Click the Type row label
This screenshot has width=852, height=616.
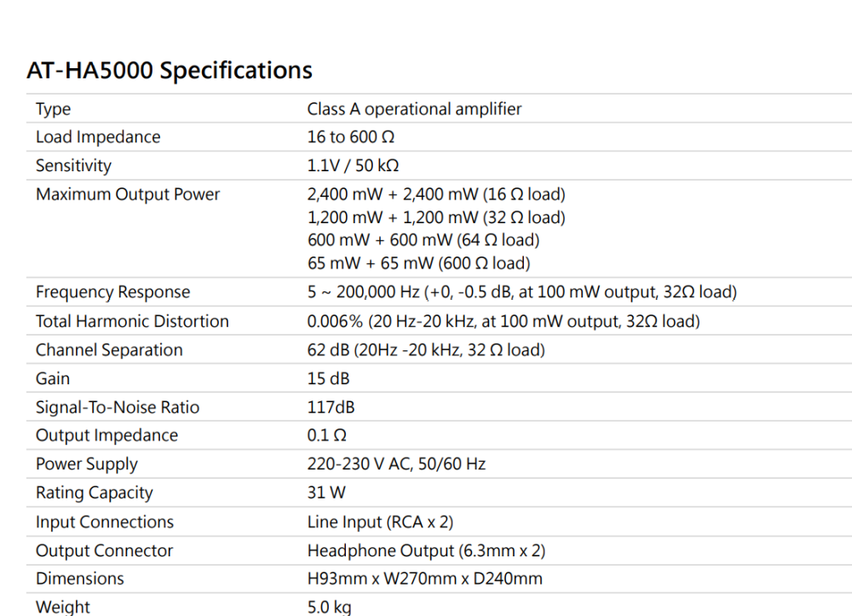[53, 109]
